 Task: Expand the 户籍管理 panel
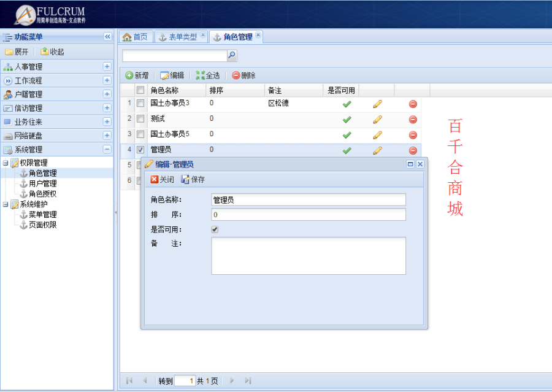click(x=107, y=94)
